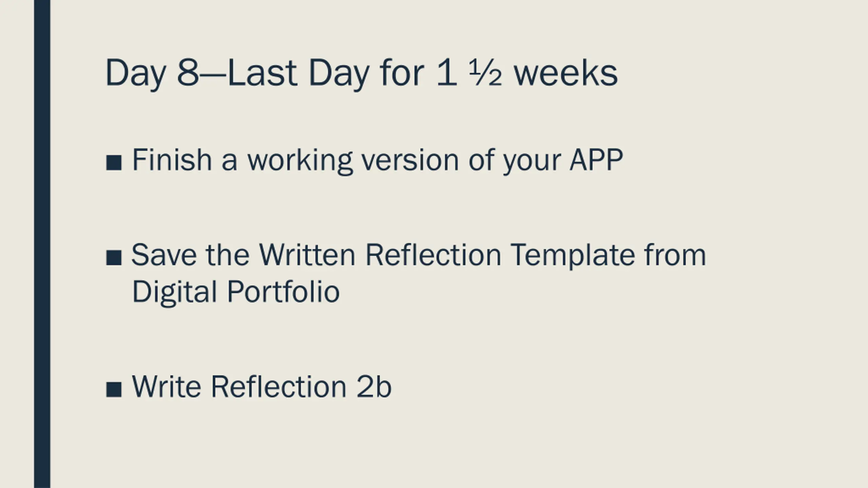The width and height of the screenshot is (868, 488).
Task: Click the dark vertical bar on the slide
Action: click(42, 244)
